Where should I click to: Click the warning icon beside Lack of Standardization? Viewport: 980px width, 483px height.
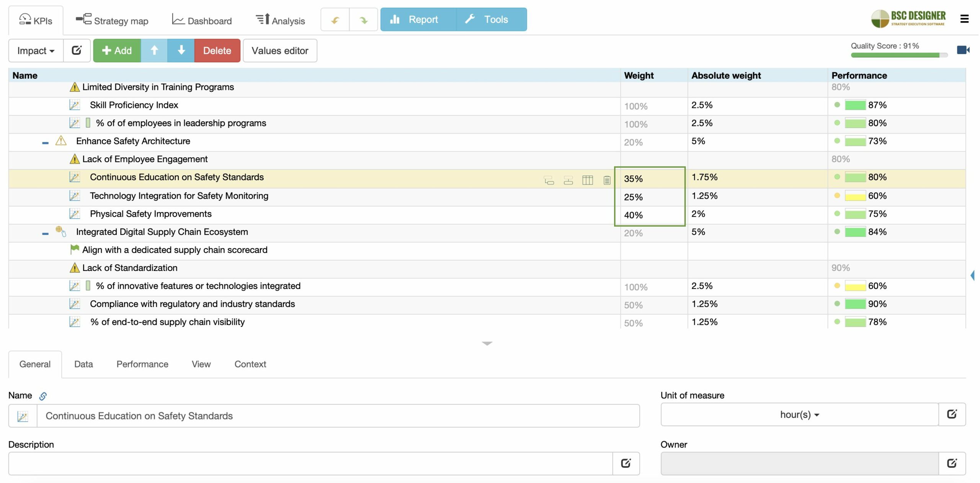[x=74, y=268]
